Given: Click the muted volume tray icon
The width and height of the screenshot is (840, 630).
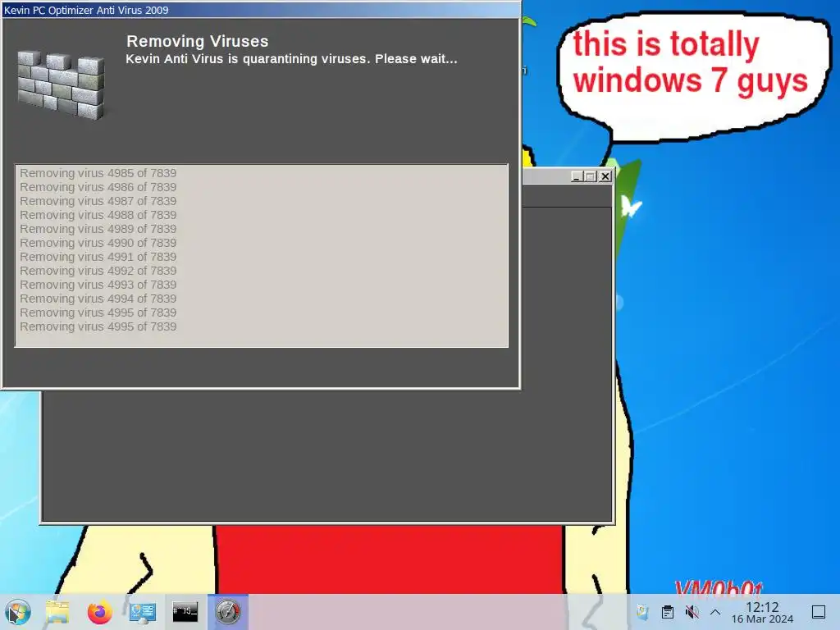Looking at the screenshot, I should click(x=692, y=612).
